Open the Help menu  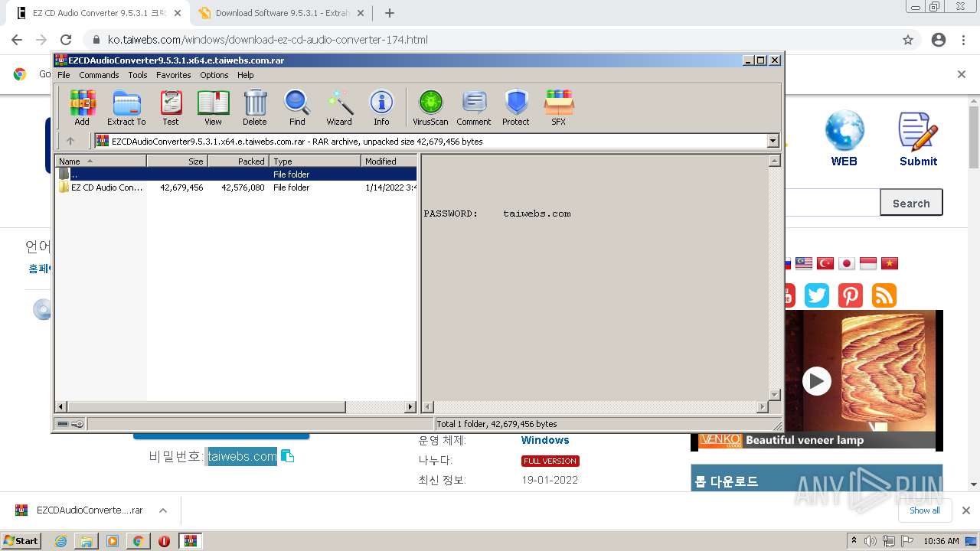pyautogui.click(x=245, y=75)
